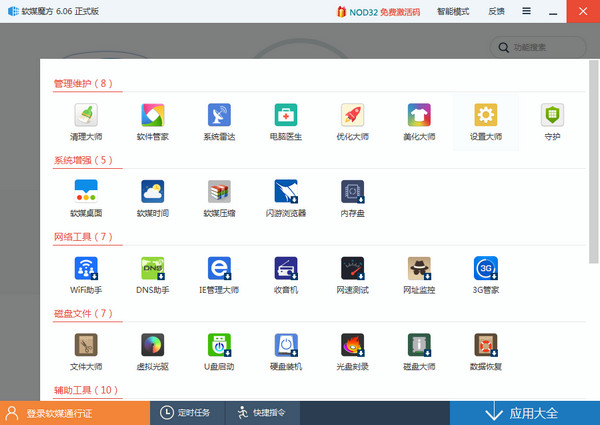Launch 收音机 radio tool

tap(286, 275)
